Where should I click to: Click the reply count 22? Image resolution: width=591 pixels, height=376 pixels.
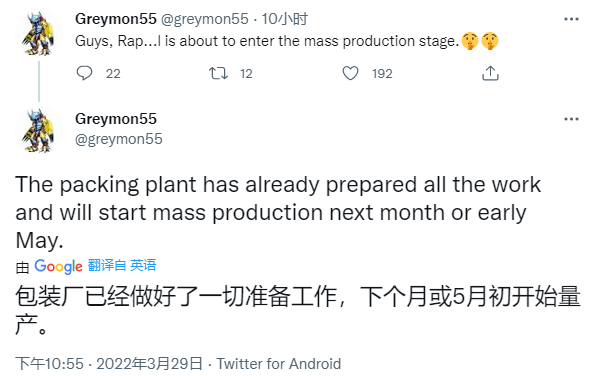point(113,73)
